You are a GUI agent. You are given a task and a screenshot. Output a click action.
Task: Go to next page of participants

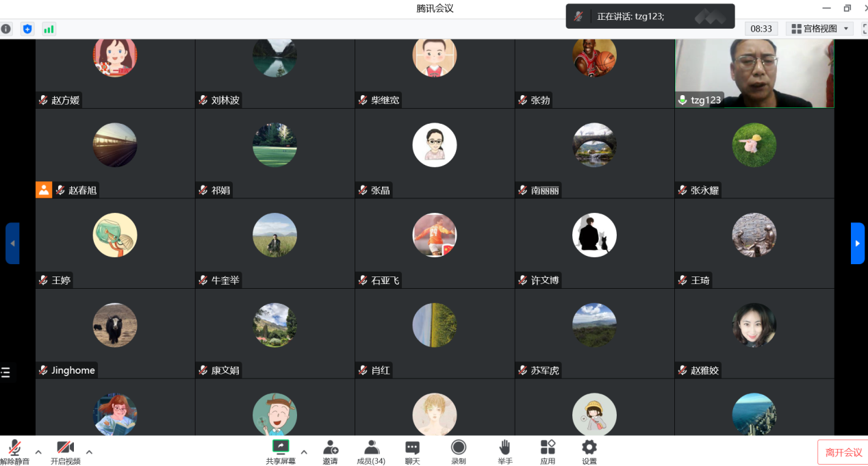pyautogui.click(x=858, y=243)
